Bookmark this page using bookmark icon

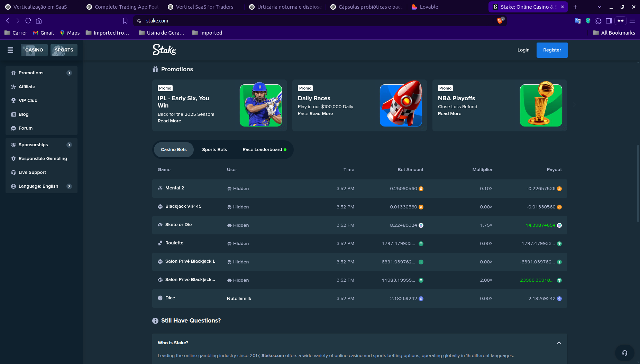[125, 21]
